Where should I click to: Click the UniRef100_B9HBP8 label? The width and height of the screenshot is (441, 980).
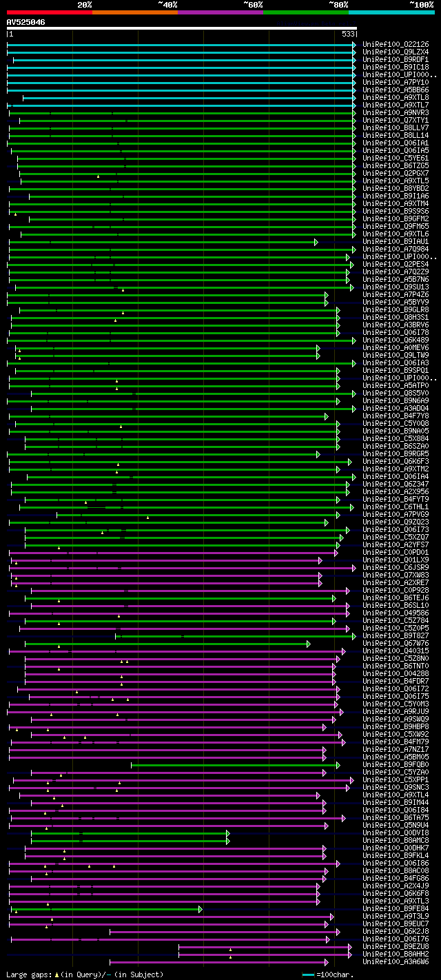tap(396, 726)
